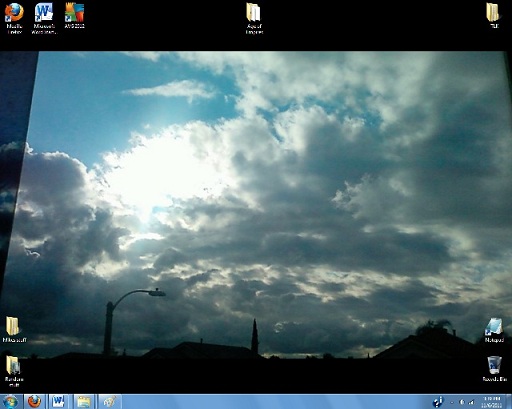Launch Firefox from the taskbar

click(x=34, y=402)
